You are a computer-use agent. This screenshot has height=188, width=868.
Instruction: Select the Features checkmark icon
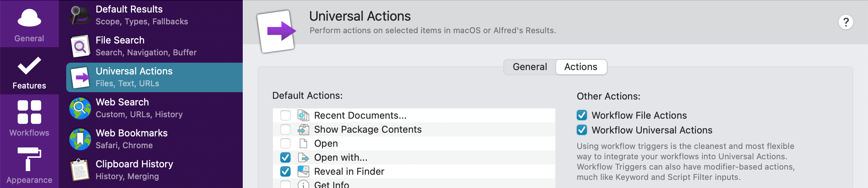click(29, 66)
